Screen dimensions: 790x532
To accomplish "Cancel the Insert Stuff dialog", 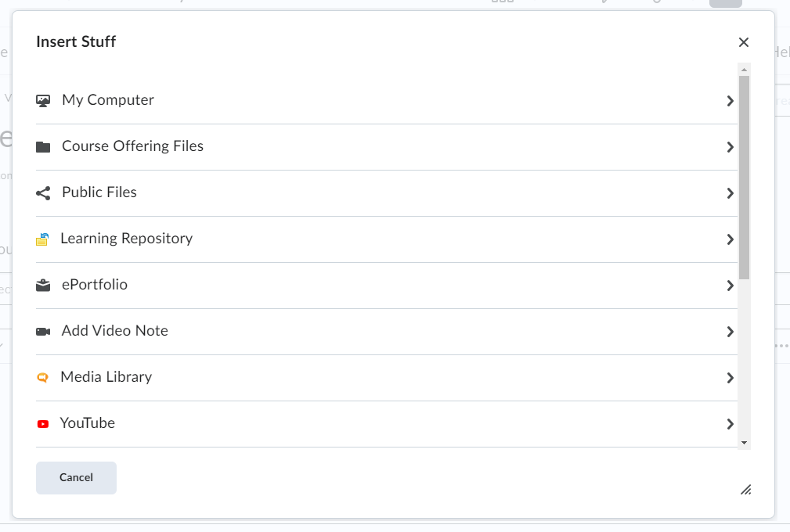I will coord(76,478).
